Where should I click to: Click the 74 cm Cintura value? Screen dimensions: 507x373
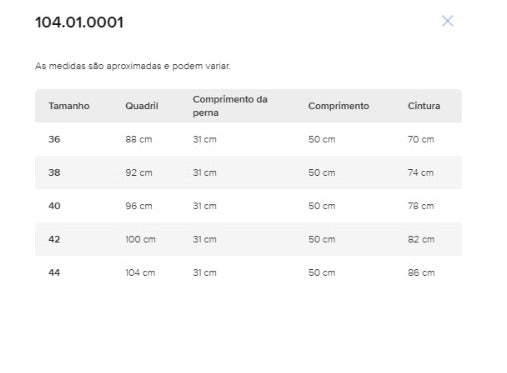(421, 173)
